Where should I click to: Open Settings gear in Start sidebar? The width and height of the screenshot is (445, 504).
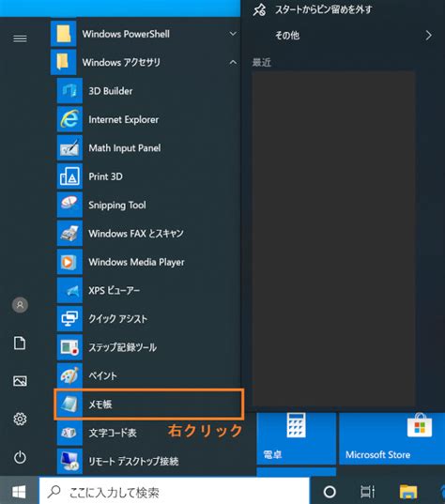tap(20, 420)
